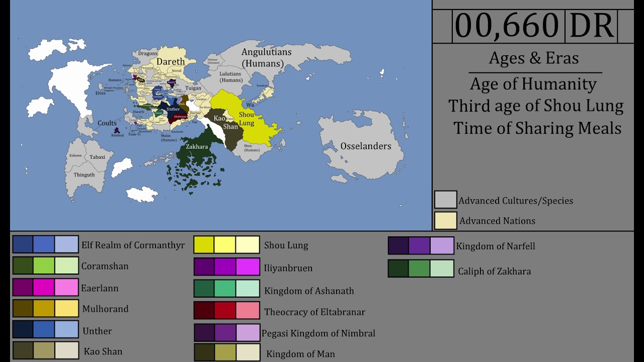Screen dimensions: 644x362
Task: Click the magenta Eaerlann middle swatch
Action: [44, 287]
